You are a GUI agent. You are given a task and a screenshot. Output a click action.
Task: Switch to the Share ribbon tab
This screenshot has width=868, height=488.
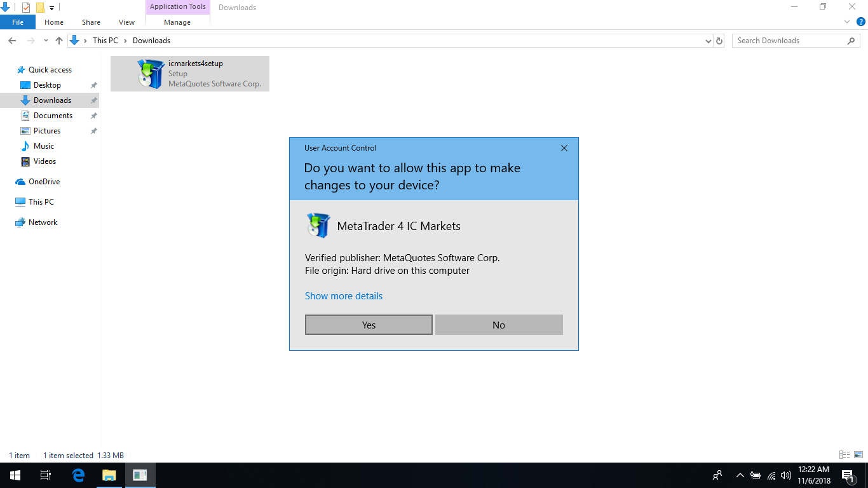point(91,22)
